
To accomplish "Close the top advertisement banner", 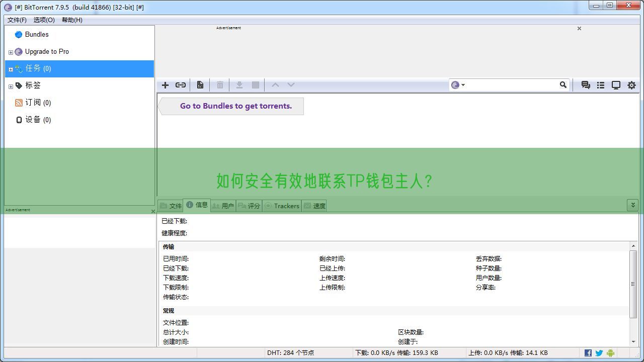I will point(579,29).
